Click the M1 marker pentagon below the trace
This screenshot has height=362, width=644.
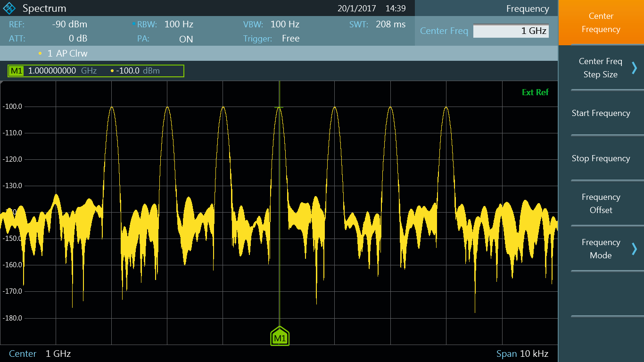[280, 337]
